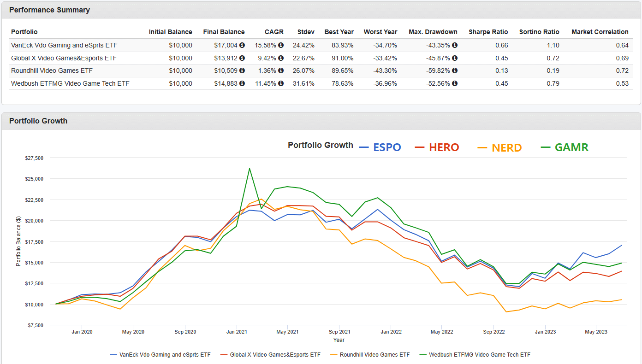Select the Worst Year column header
Screen dimensions: 642x364
(x=380, y=32)
